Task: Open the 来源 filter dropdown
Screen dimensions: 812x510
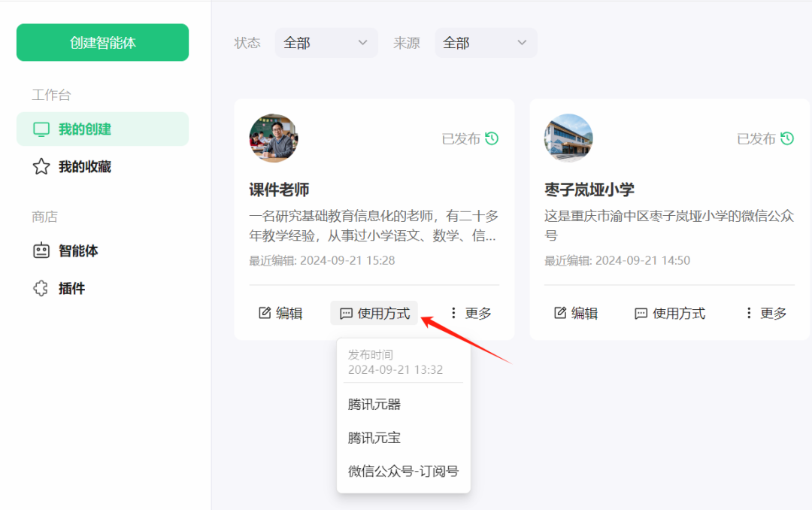Action: tap(486, 43)
